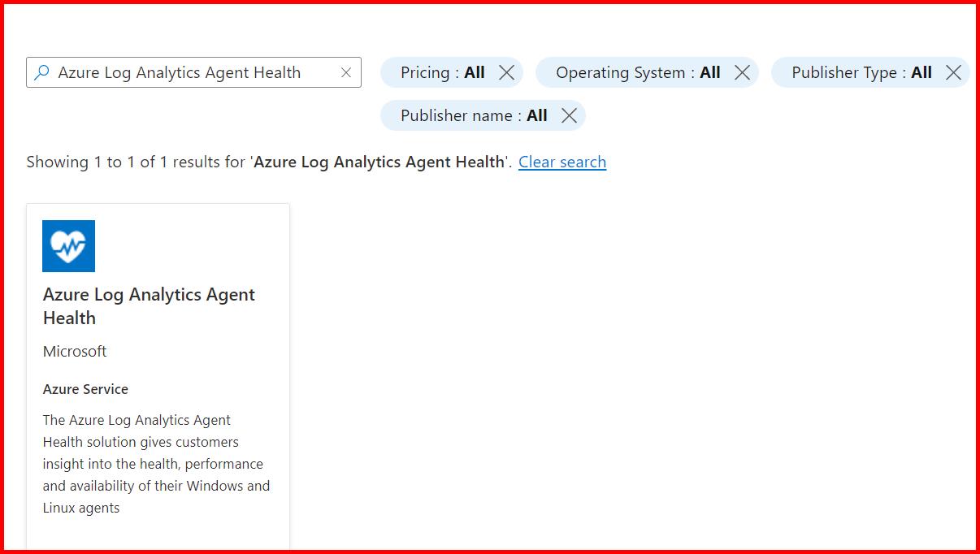Click the 'Showing 1 to 1 of 1 results' text
This screenshot has width=980, height=554.
click(268, 162)
